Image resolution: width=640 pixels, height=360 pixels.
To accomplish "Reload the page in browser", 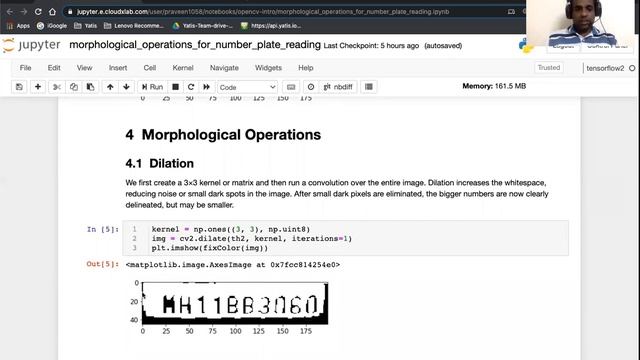I will [x=38, y=12].
